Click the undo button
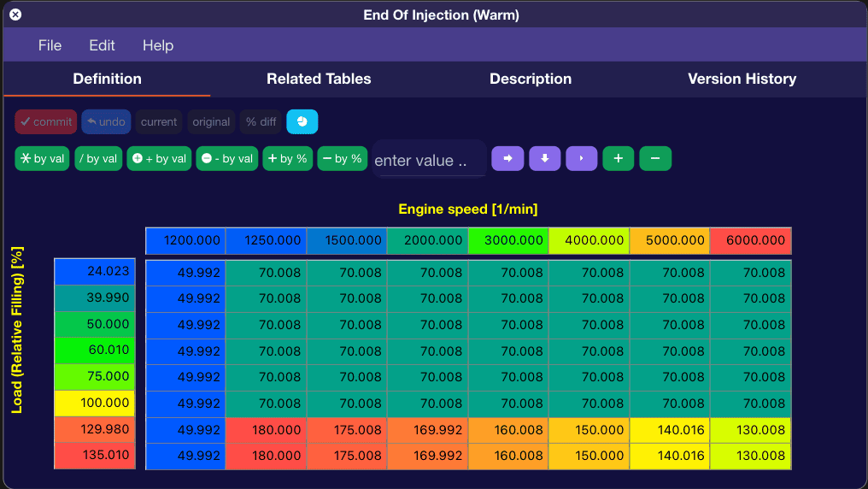This screenshot has height=489, width=868. point(106,122)
